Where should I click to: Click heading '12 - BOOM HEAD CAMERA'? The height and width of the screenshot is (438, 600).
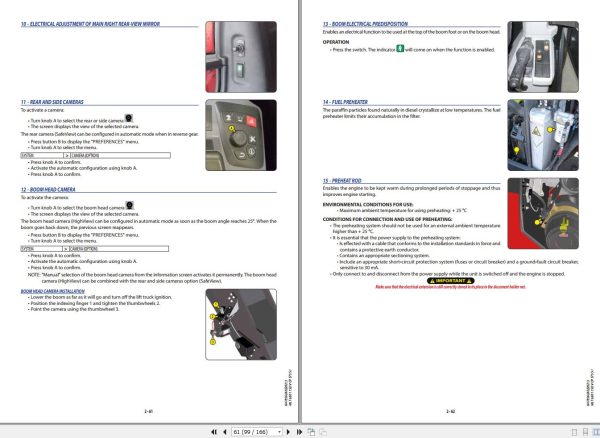point(48,189)
